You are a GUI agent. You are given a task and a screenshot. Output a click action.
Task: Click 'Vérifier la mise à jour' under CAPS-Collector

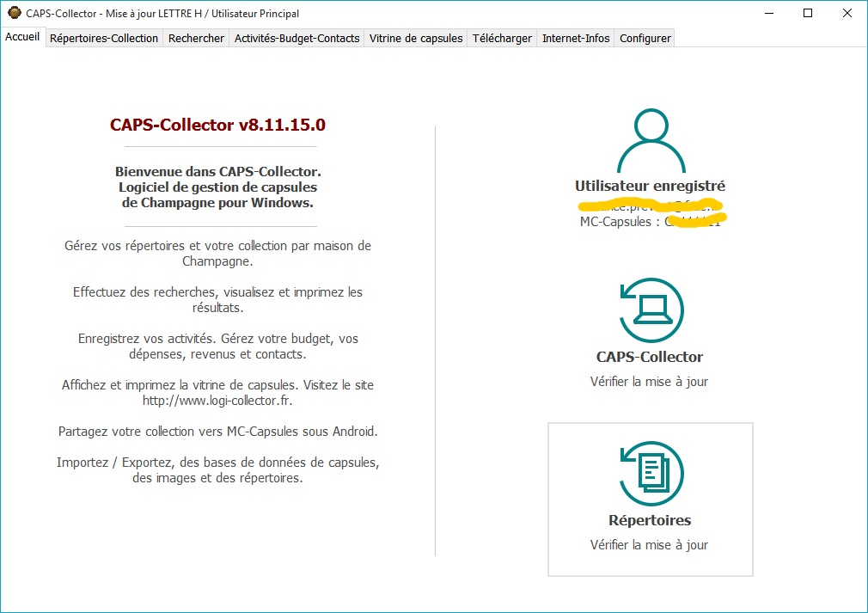(650, 382)
